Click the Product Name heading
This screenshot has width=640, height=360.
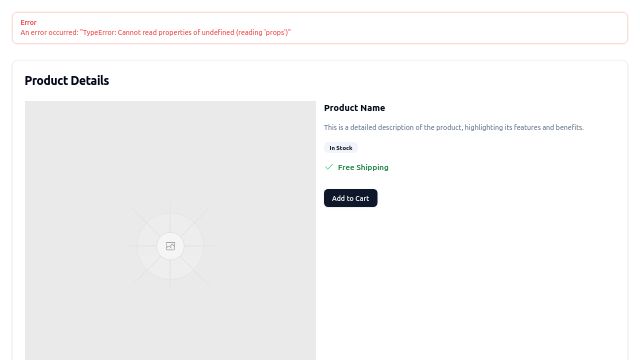tap(354, 108)
